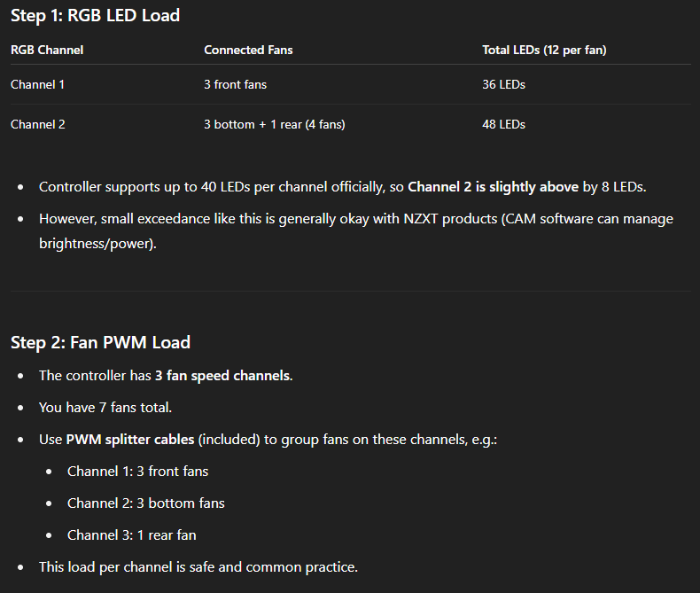The height and width of the screenshot is (593, 700).
Task: Click the 'Channel 2' table cell
Action: click(38, 124)
